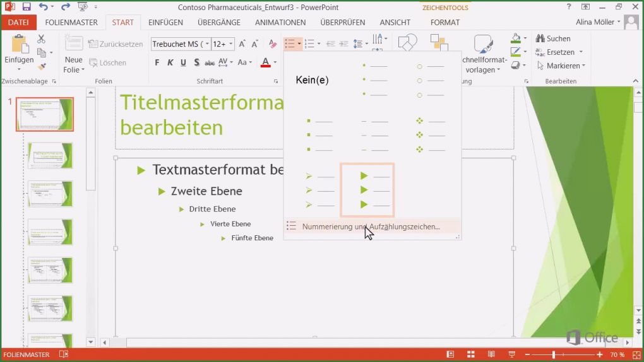Open Schnellformatvorlagen quick styles

[484, 54]
